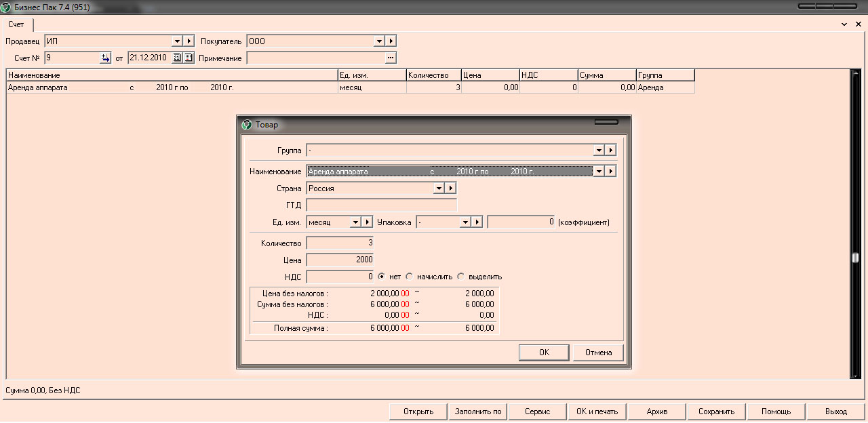The image size is (868, 423).
Task: Click the right-arrow button beside Страна
Action: click(450, 188)
